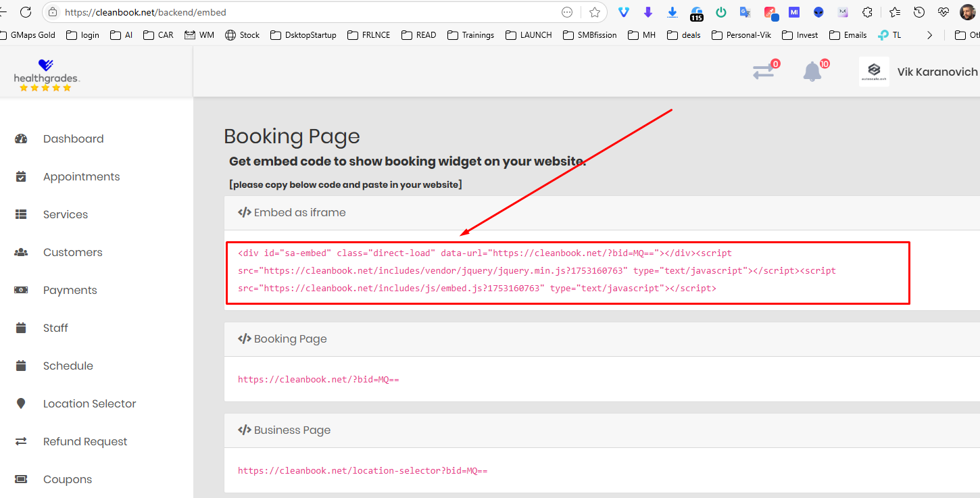
Task: Open the MH bookmark folder
Action: click(641, 35)
